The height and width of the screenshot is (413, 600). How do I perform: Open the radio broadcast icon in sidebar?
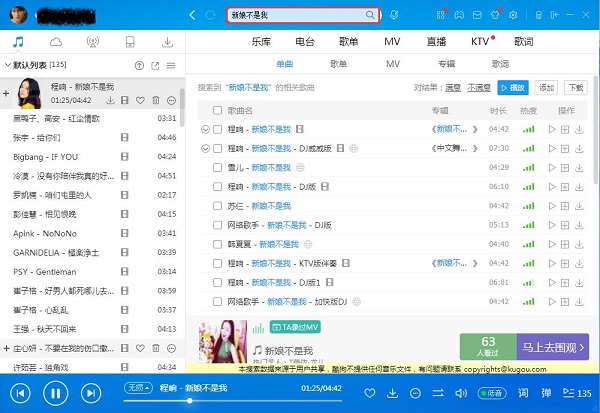click(x=93, y=42)
